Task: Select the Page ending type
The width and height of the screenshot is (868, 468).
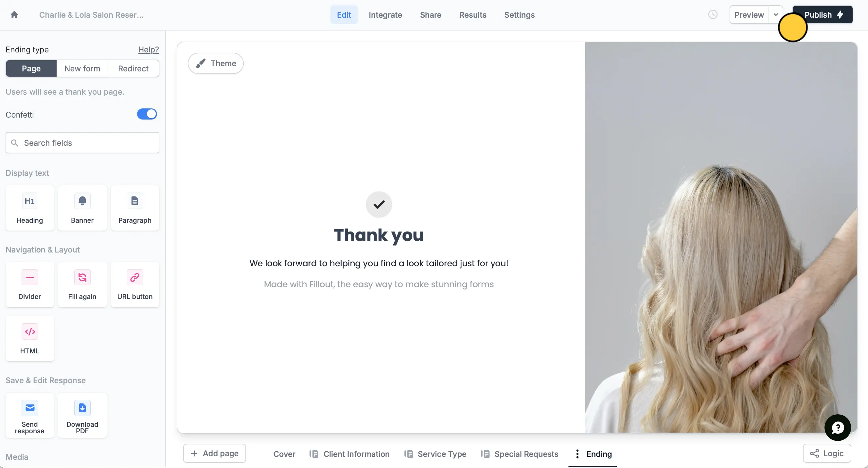Action: pyautogui.click(x=31, y=68)
